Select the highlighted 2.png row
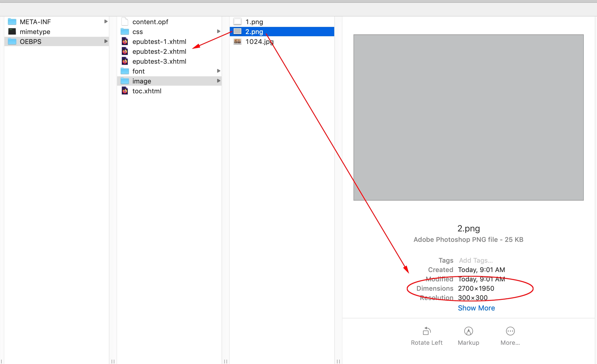 click(x=282, y=32)
